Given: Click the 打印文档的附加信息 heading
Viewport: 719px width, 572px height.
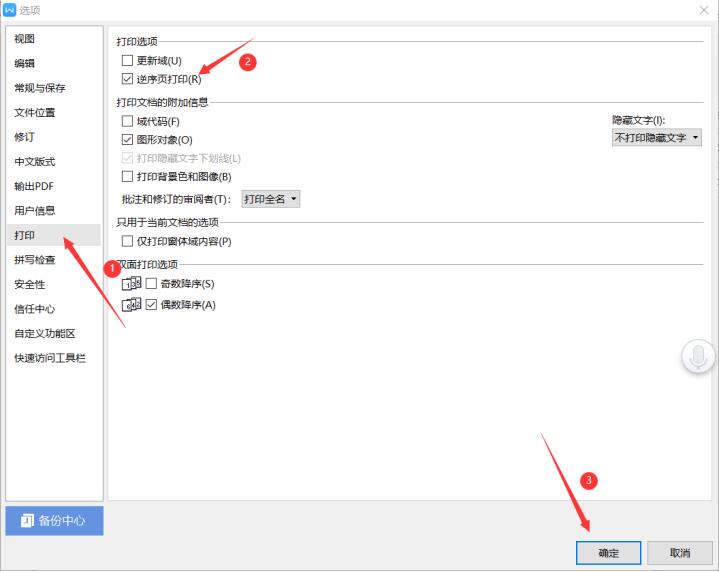Looking at the screenshot, I should tap(162, 102).
